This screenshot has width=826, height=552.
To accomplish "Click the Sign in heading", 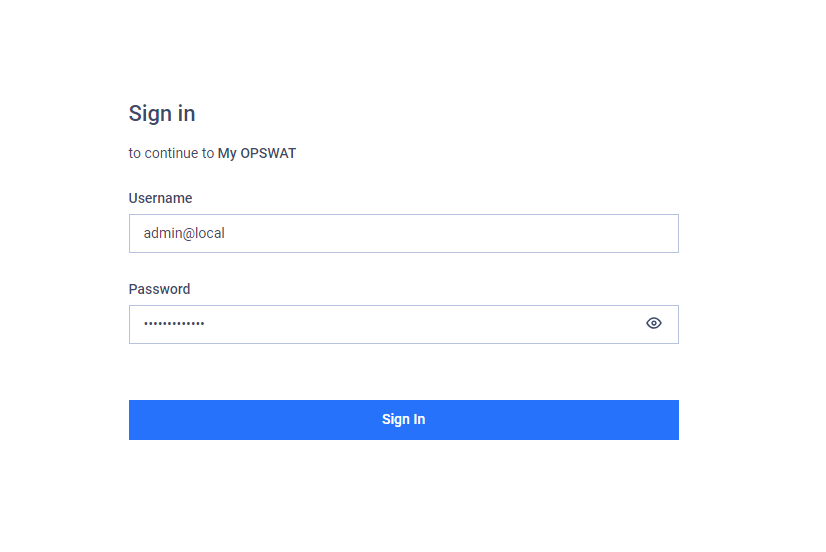I will 162,114.
